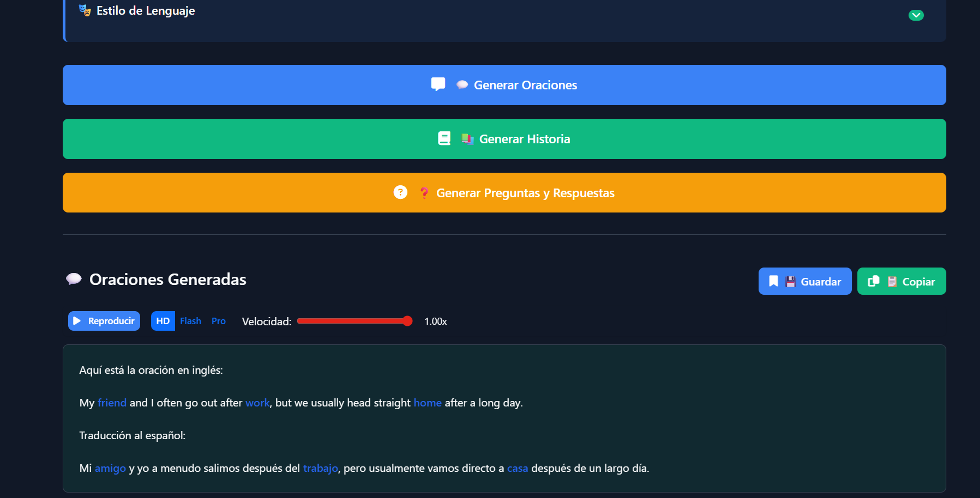Click the comment icon in Generar Oraciones

click(x=438, y=84)
